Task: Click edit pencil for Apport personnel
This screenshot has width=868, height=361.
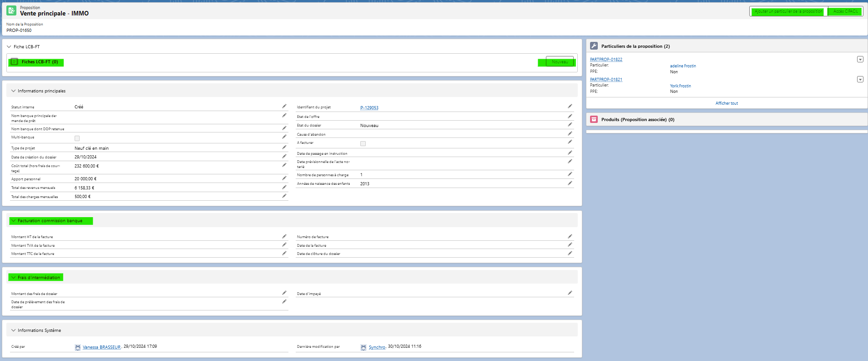Action: coord(284,178)
